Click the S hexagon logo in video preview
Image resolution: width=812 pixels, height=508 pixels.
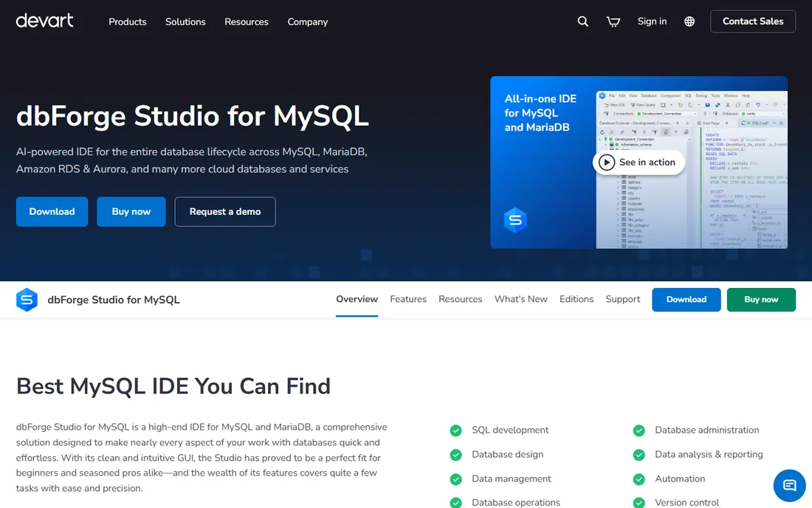click(x=515, y=220)
